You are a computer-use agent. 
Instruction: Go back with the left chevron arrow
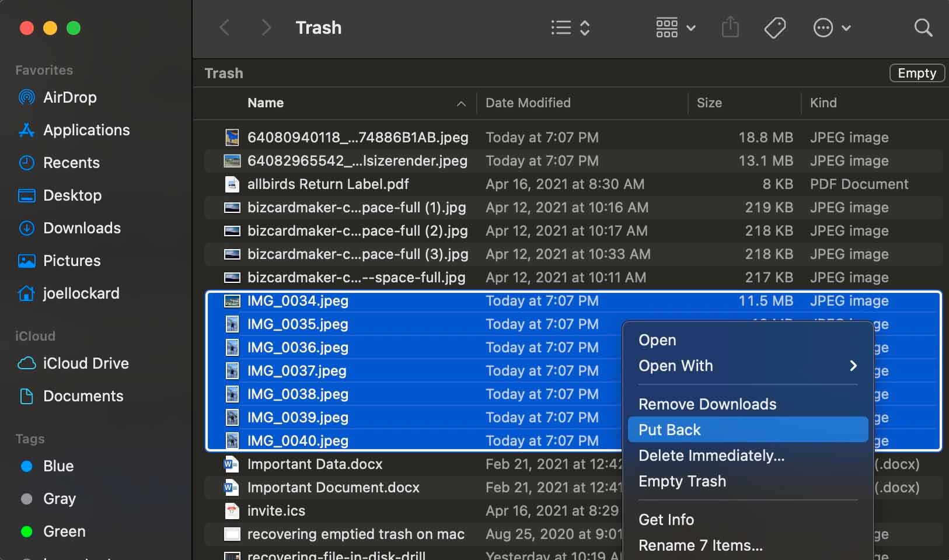tap(225, 27)
